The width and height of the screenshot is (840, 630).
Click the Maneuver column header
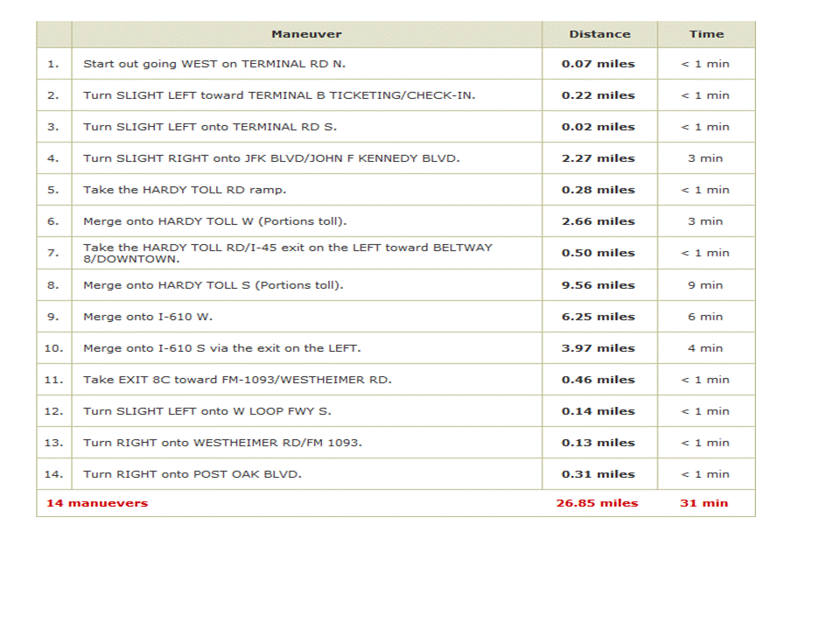306,34
